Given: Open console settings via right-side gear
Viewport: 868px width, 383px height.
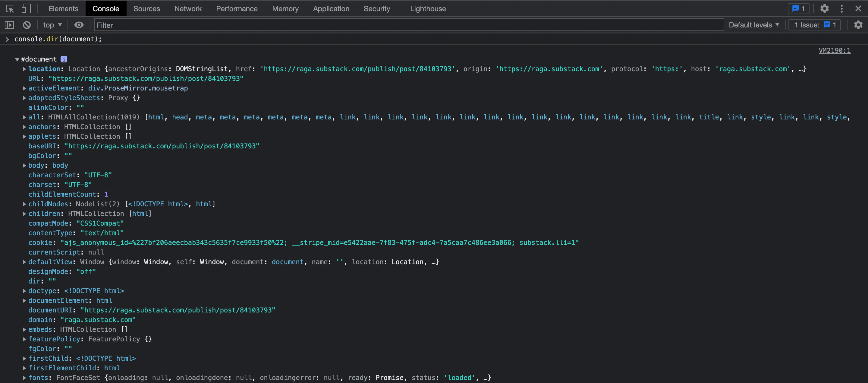Looking at the screenshot, I should (x=858, y=25).
